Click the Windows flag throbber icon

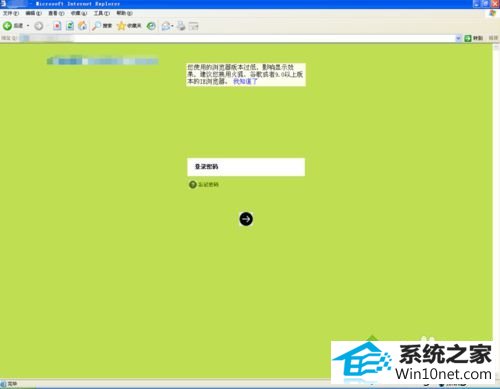click(x=492, y=13)
